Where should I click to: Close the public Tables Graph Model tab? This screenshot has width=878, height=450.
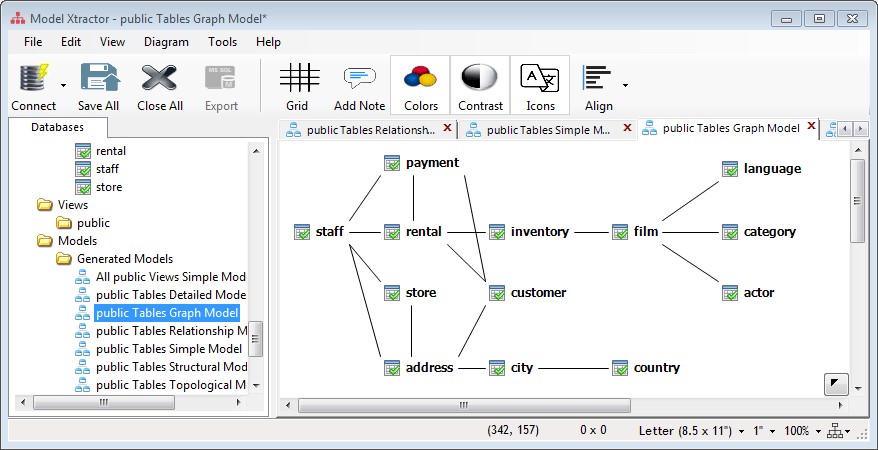pyautogui.click(x=812, y=128)
